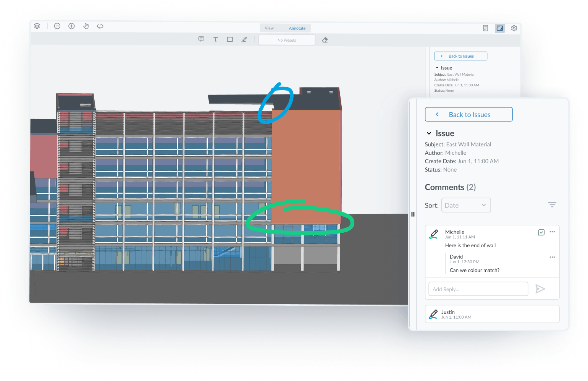The height and width of the screenshot is (381, 588).
Task: Click the zoom in icon
Action: 71,26
